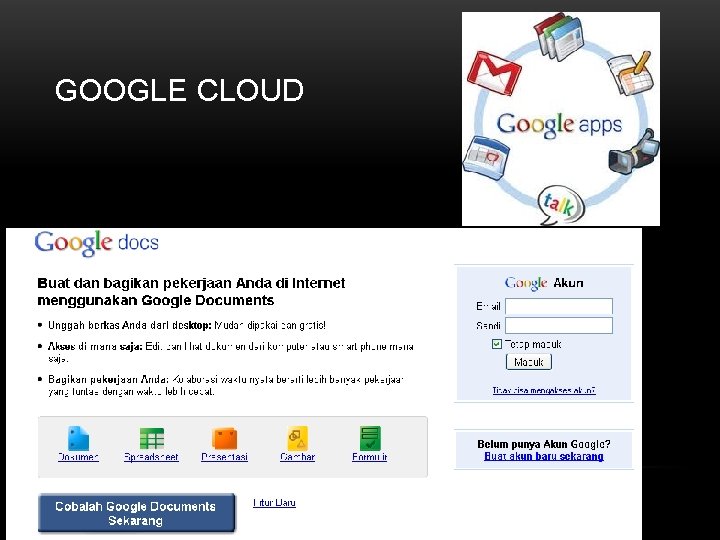Click the Sandi password field

click(x=559, y=326)
